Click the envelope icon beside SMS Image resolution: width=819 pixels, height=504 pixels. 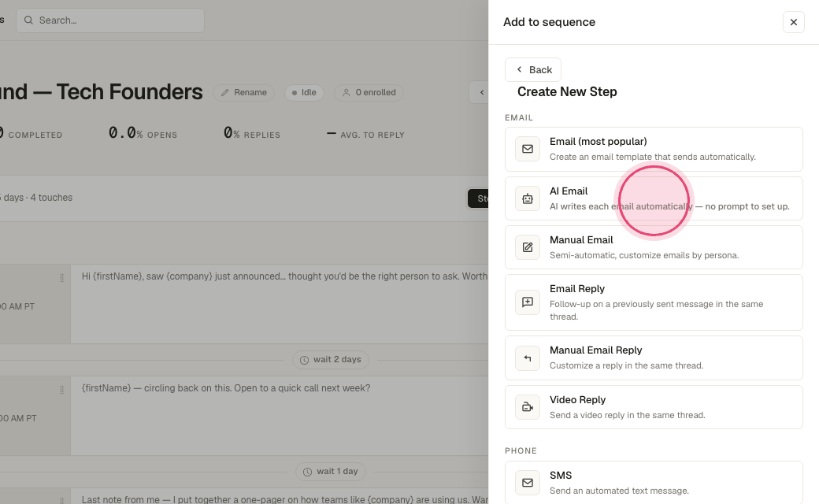click(x=528, y=483)
